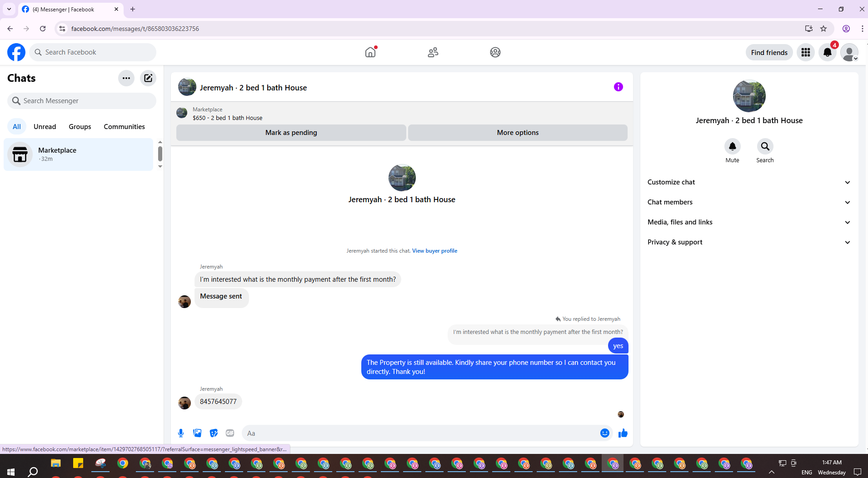Open Chrome three-dot menu
This screenshot has width=868, height=478.
862,29
